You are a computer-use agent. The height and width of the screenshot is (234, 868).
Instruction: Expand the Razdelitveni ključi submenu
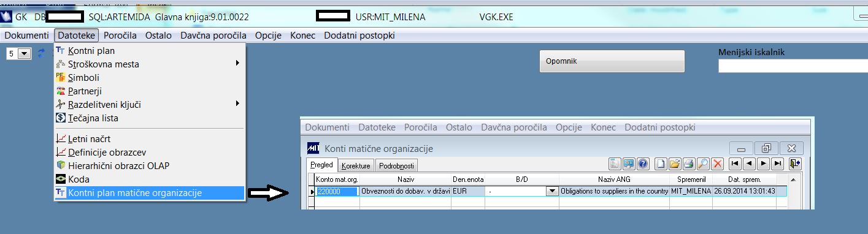(150, 105)
